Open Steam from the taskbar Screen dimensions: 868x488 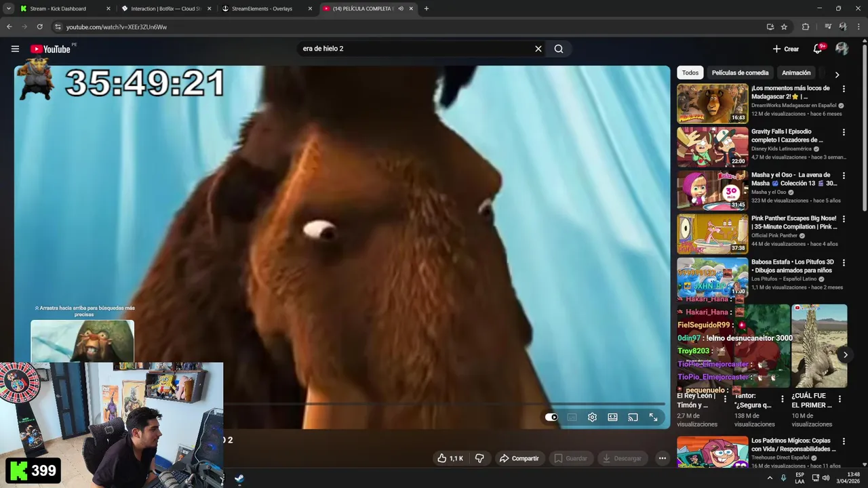coord(239,479)
